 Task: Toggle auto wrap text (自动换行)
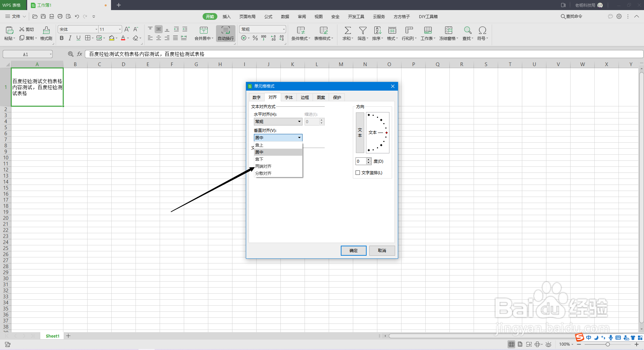point(226,34)
